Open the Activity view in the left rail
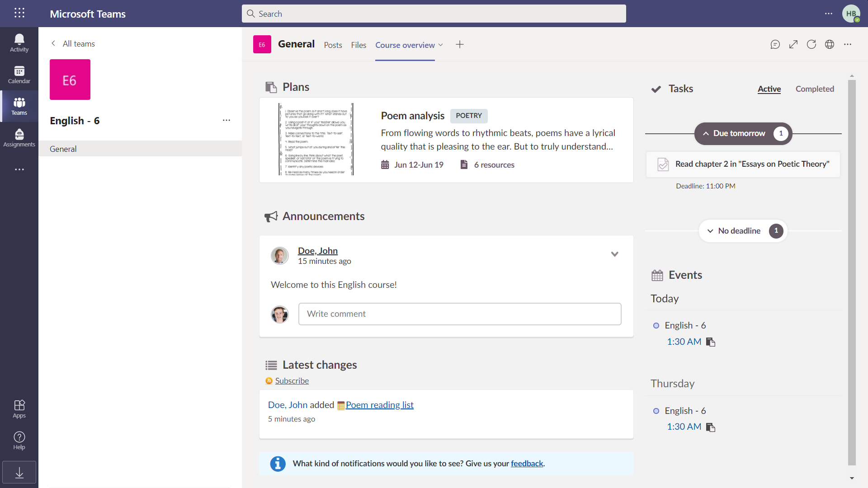The width and height of the screenshot is (868, 488). click(x=19, y=42)
